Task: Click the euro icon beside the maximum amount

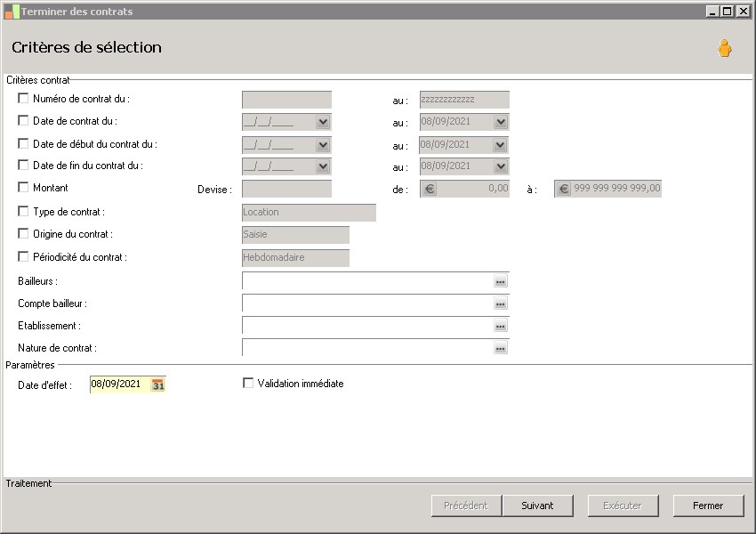Action: coord(563,189)
